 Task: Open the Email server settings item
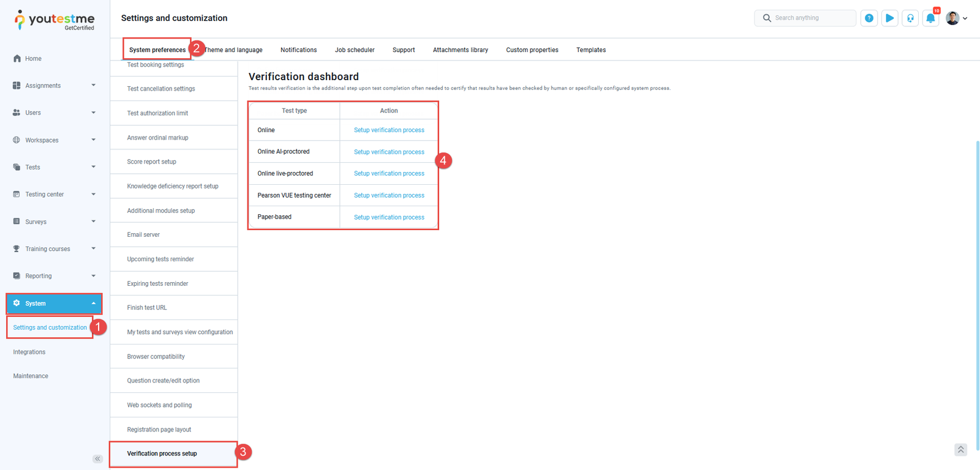143,235
